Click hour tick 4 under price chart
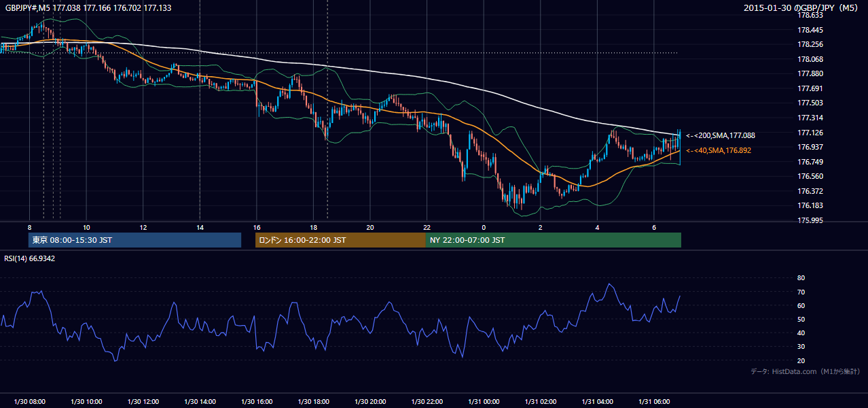Image resolution: width=868 pixels, height=408 pixels. point(597,227)
